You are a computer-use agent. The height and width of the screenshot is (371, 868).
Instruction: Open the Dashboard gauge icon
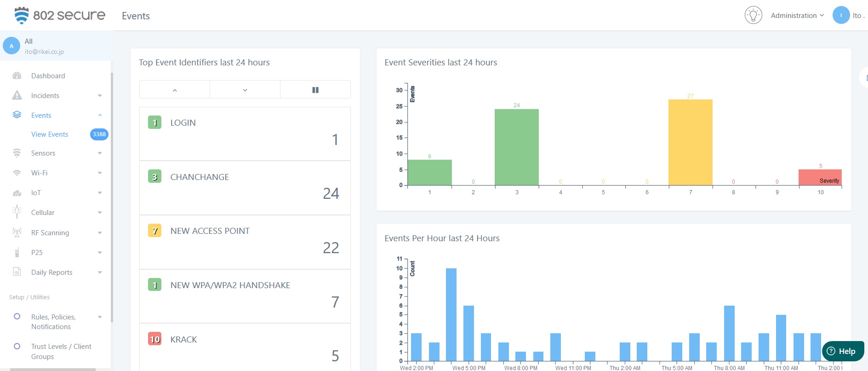tap(17, 76)
